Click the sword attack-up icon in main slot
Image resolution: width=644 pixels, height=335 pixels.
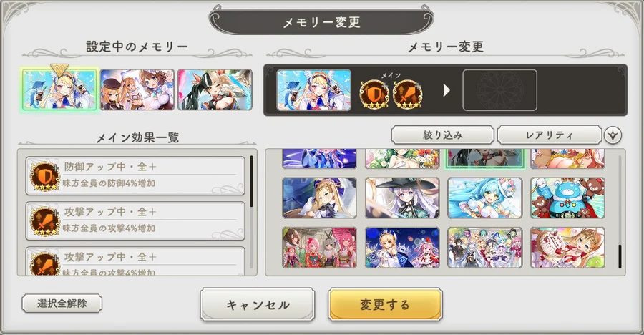(407, 94)
